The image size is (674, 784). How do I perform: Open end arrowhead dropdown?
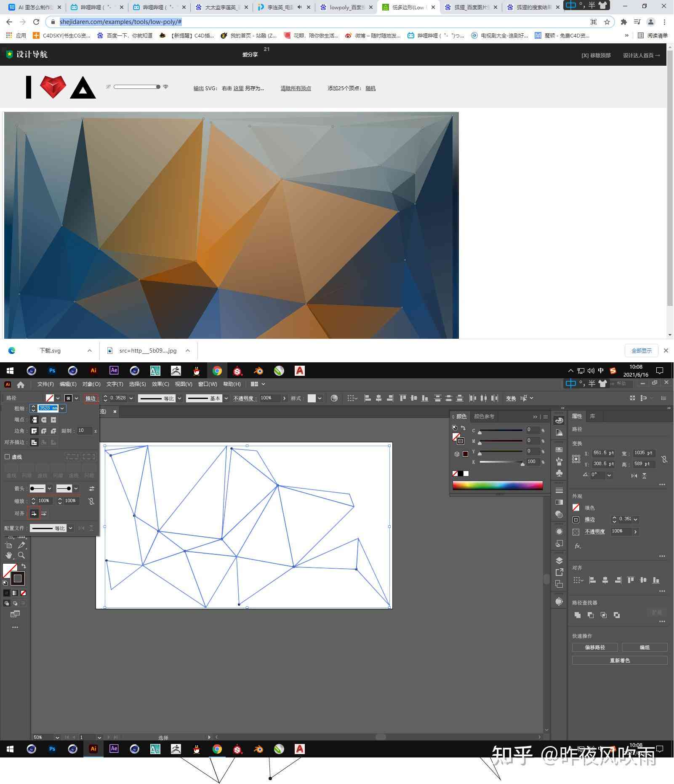coord(76,489)
